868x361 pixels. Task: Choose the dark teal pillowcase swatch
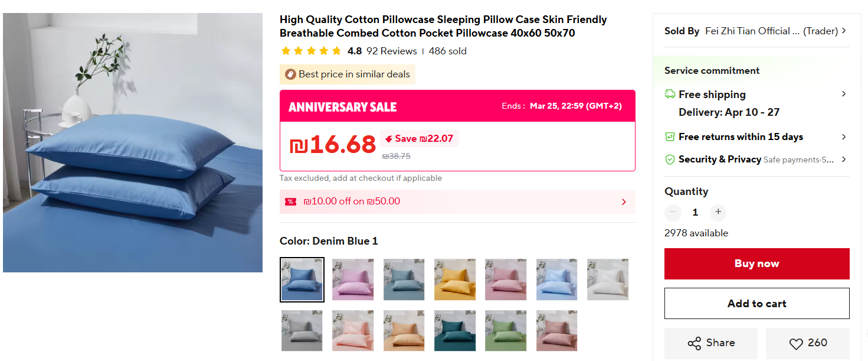pos(455,331)
